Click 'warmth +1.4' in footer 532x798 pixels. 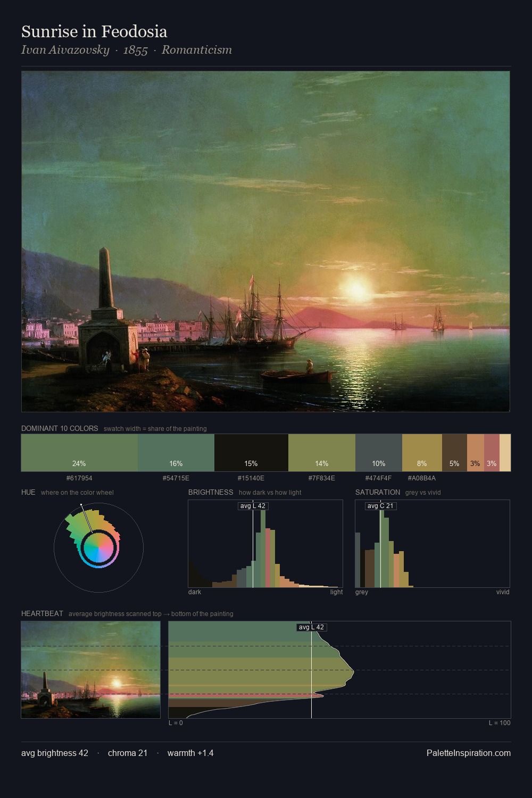tap(190, 753)
